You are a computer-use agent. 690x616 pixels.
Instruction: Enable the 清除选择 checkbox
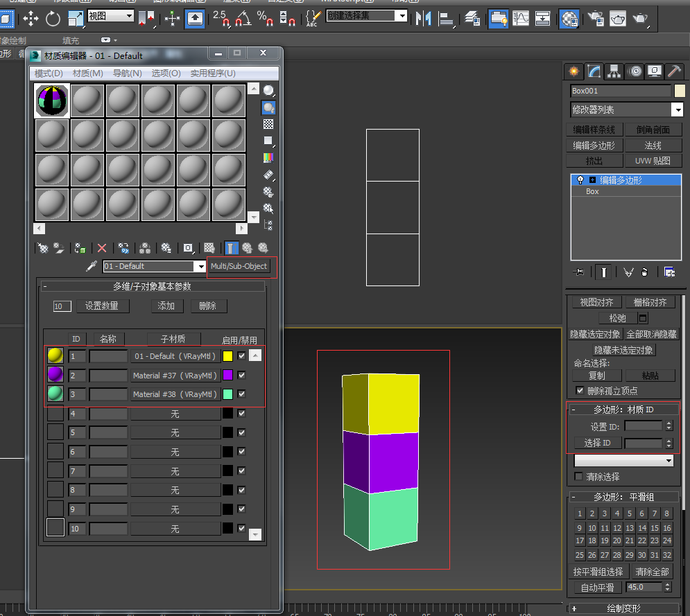click(579, 477)
